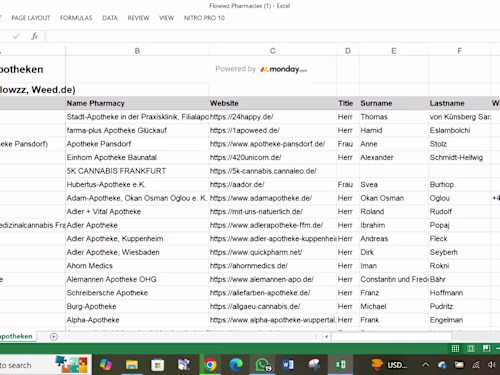The height and width of the screenshot is (375, 500).
Task: Open the REVIEW ribbon tab
Action: click(138, 18)
